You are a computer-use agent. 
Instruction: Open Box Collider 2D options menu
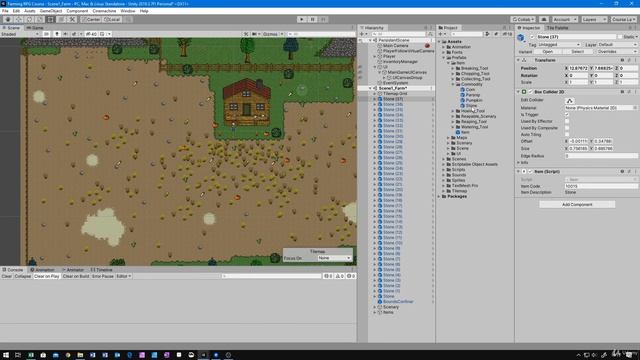(x=636, y=92)
